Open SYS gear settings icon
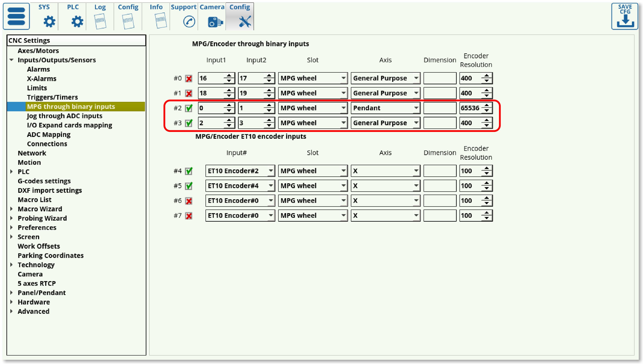The width and height of the screenshot is (643, 364). pyautogui.click(x=49, y=22)
